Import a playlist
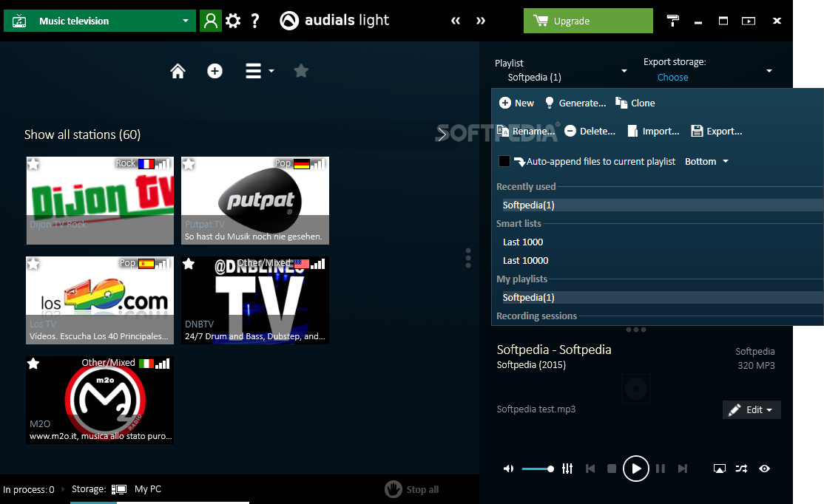824x504 pixels. pyautogui.click(x=653, y=132)
